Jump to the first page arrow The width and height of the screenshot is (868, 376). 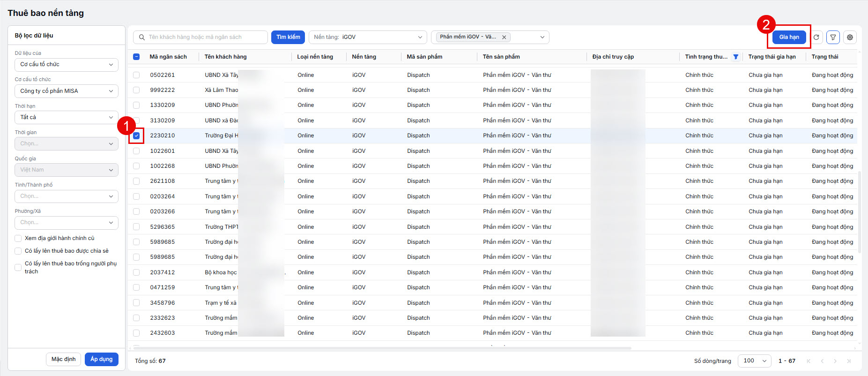click(809, 361)
